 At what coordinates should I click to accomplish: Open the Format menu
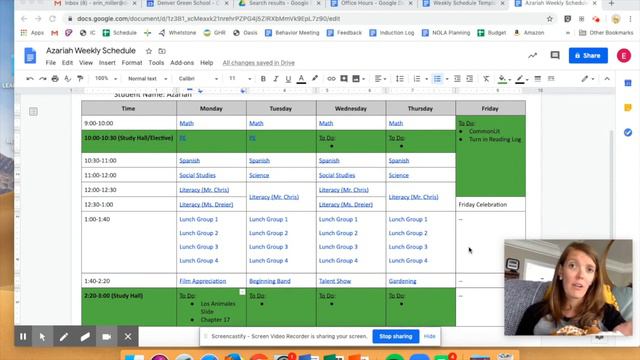click(x=132, y=63)
